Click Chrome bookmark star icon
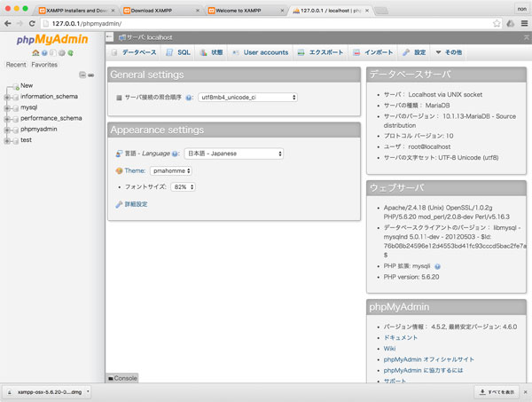 tap(497, 23)
